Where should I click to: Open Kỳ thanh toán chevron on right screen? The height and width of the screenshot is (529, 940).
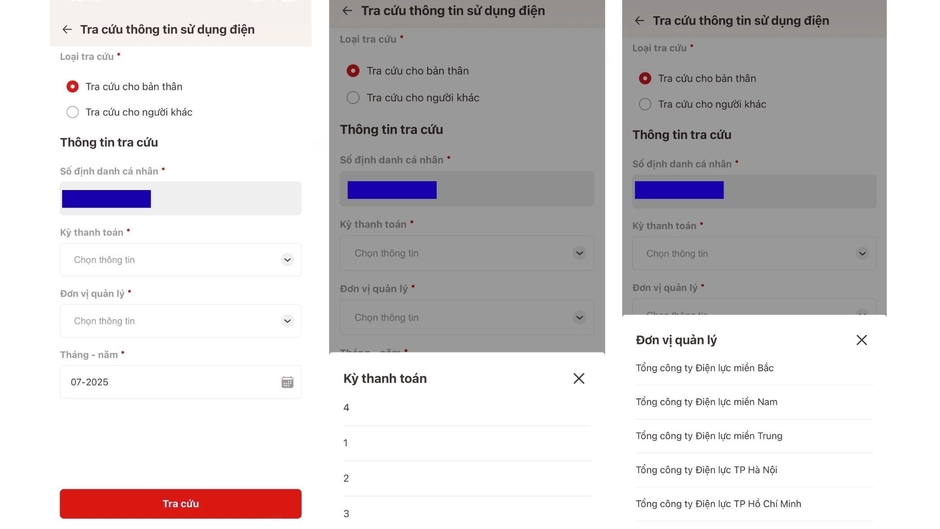[x=862, y=254]
